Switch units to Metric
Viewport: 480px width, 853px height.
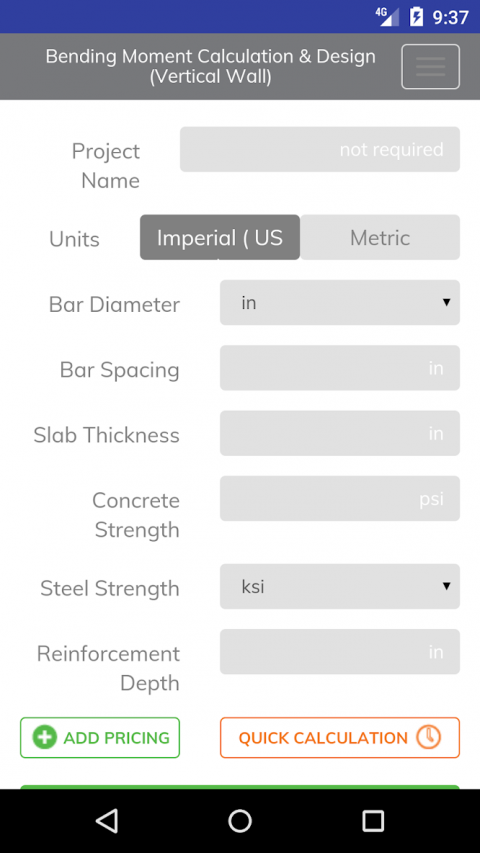click(380, 237)
